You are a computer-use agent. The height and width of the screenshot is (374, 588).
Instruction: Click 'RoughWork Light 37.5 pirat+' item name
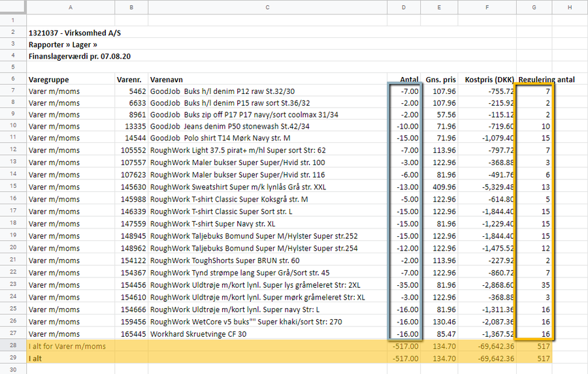238,150
